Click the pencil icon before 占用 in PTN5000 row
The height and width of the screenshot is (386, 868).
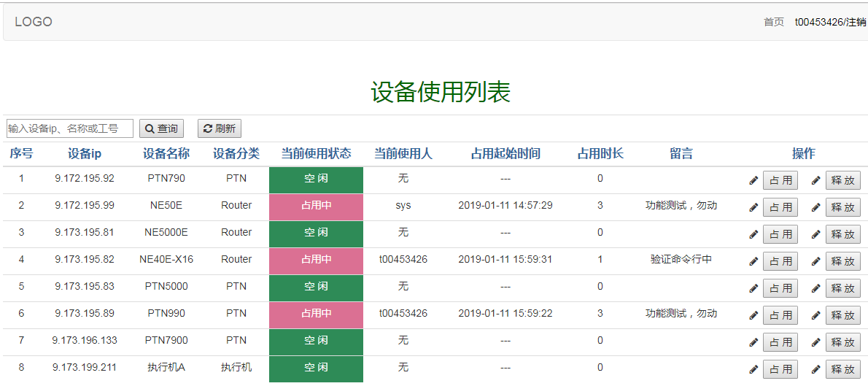(x=753, y=288)
